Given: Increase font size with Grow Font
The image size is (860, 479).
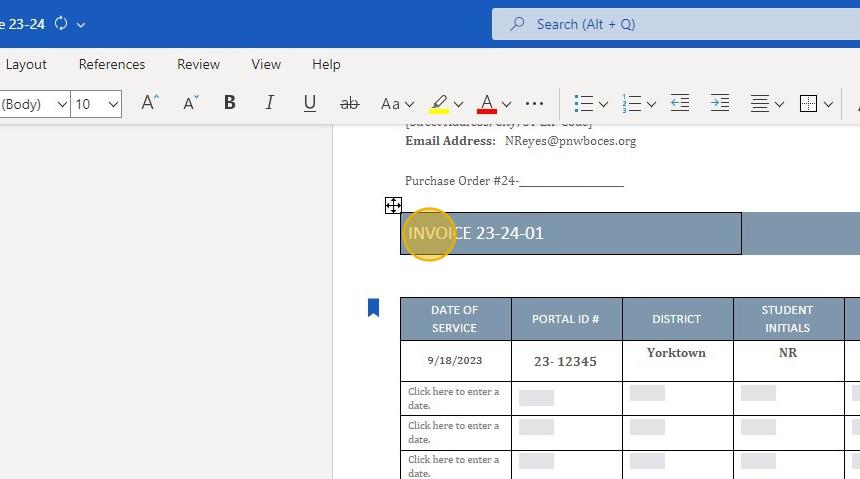Looking at the screenshot, I should click(150, 103).
